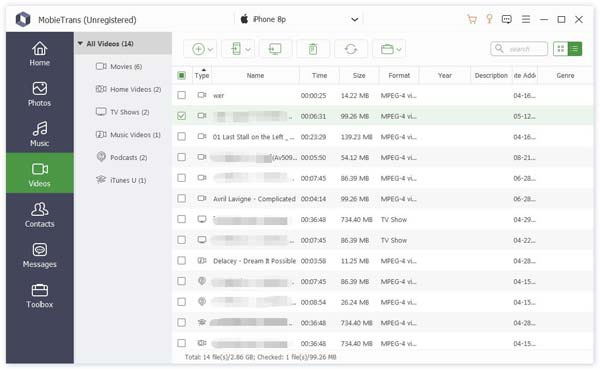Click the status bar total files text
The image size is (600, 370).
(261, 357)
